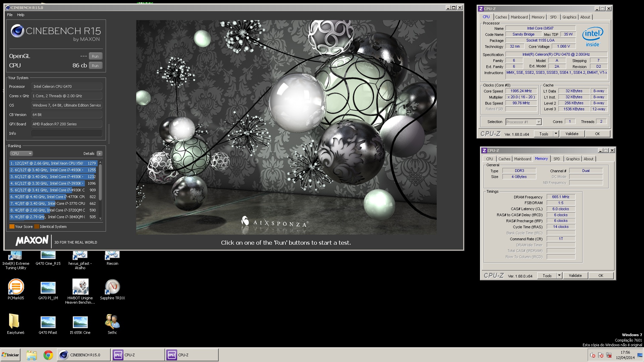Click Validate in bottom CPU-Z window

(x=575, y=276)
